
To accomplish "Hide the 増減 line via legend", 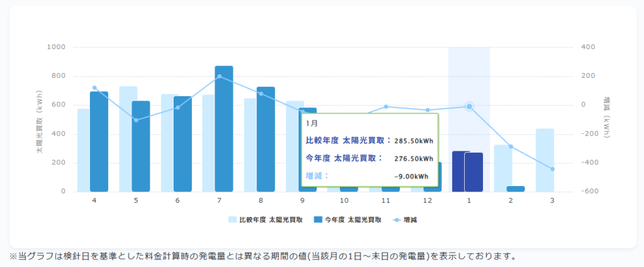I will pos(409,220).
